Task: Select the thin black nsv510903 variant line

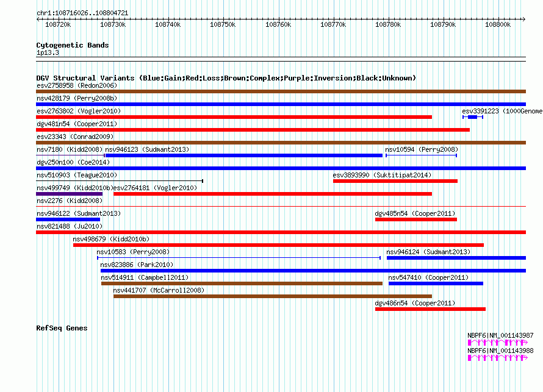Action: coord(120,181)
